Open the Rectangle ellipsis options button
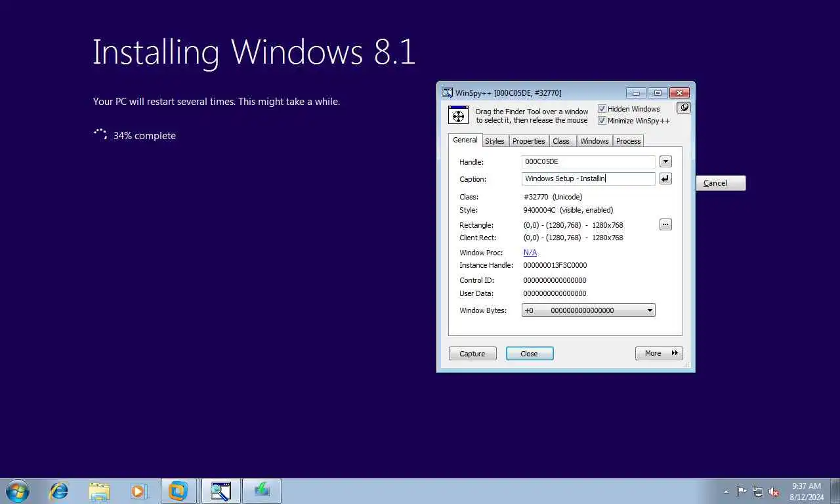The image size is (840, 504). point(665,224)
